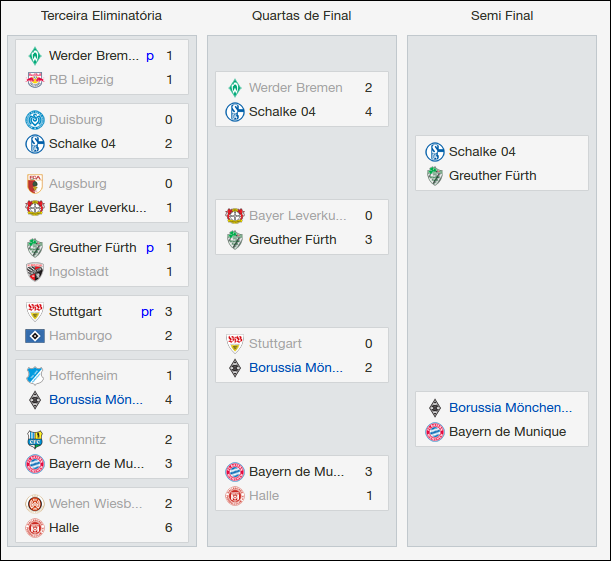Open Greuther Fürth link in Quartas de Final
Viewport: 611px width, 561px height.
tap(292, 240)
